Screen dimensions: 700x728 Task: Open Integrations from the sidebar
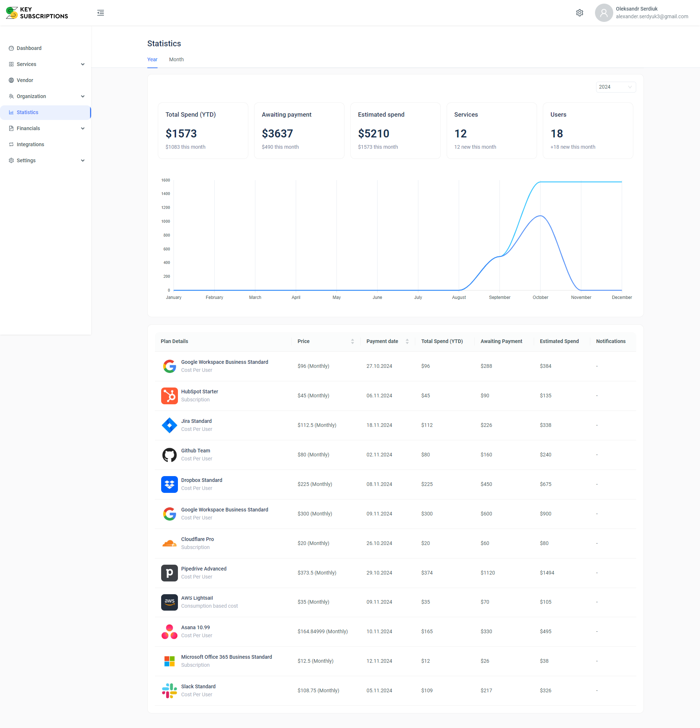pyautogui.click(x=45, y=144)
